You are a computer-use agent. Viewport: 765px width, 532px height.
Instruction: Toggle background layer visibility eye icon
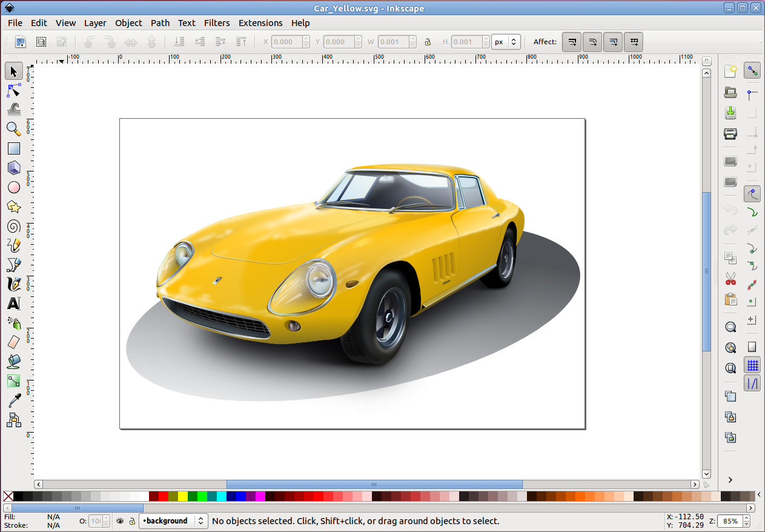[x=120, y=520]
